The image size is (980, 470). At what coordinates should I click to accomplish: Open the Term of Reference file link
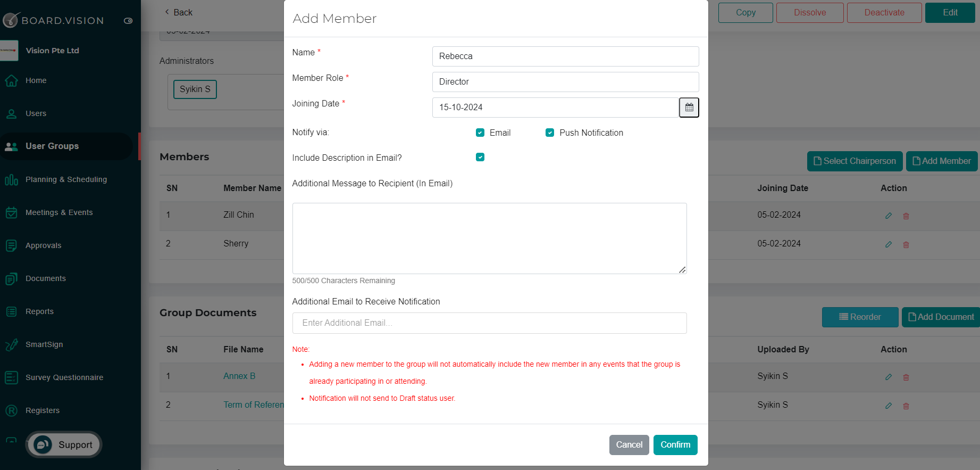click(x=254, y=405)
